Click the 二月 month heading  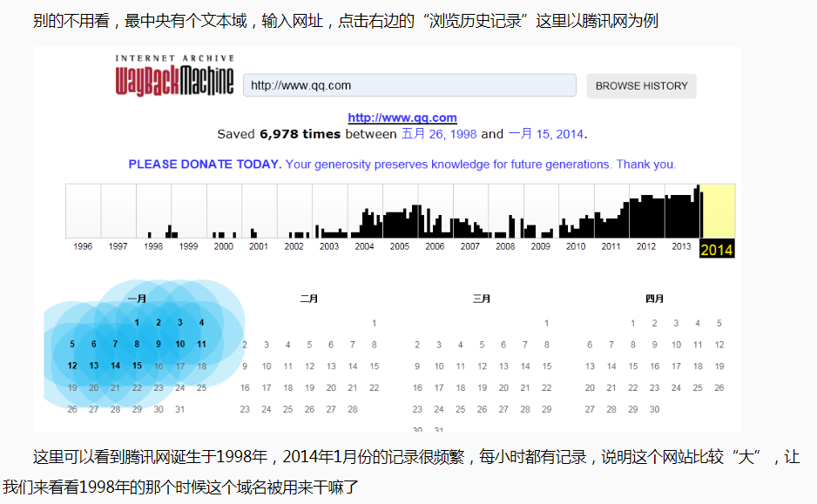click(309, 299)
